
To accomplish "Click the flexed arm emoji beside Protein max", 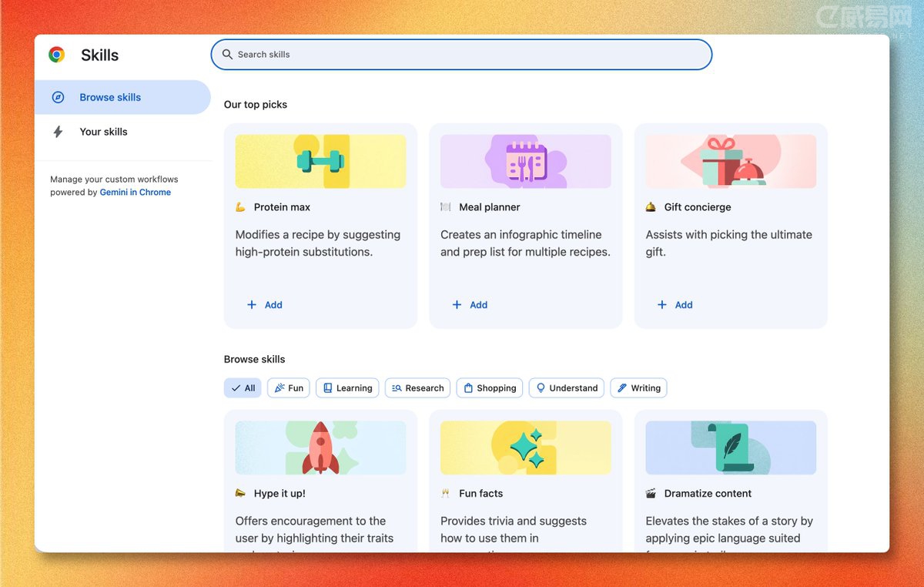I will [x=240, y=207].
